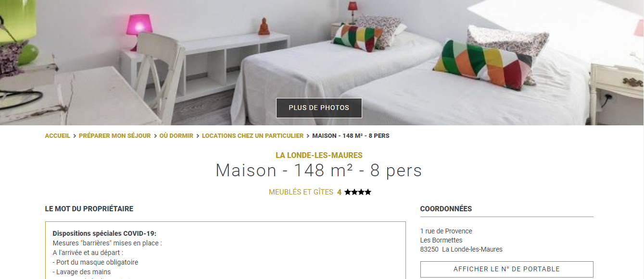Show the owner's mobile number button
Screen dimensions: 644x279
[x=506, y=269]
